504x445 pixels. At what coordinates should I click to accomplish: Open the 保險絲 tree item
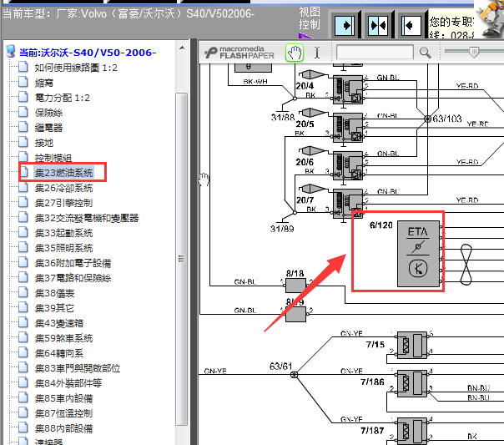coord(48,113)
